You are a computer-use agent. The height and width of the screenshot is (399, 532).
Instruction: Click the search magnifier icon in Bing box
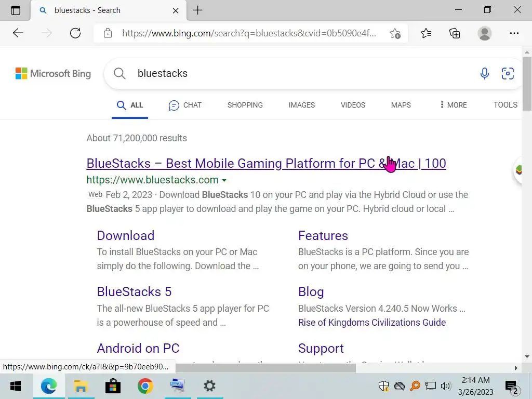(119, 73)
